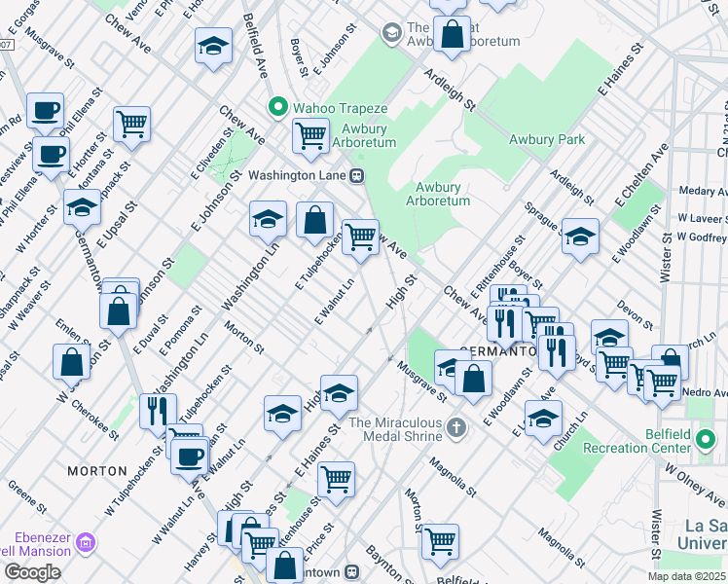
Task: Select the shopping bag marker over Awbury Arboretum label
Action: 453,36
